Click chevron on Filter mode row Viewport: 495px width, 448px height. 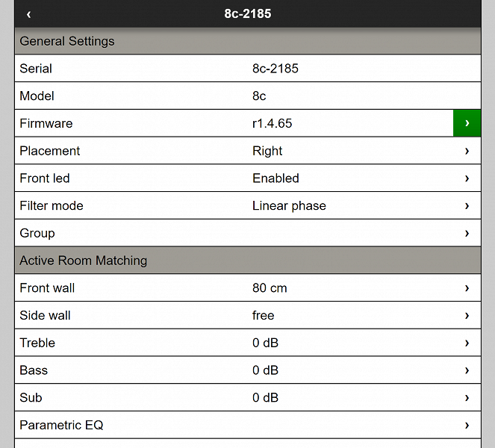467,206
